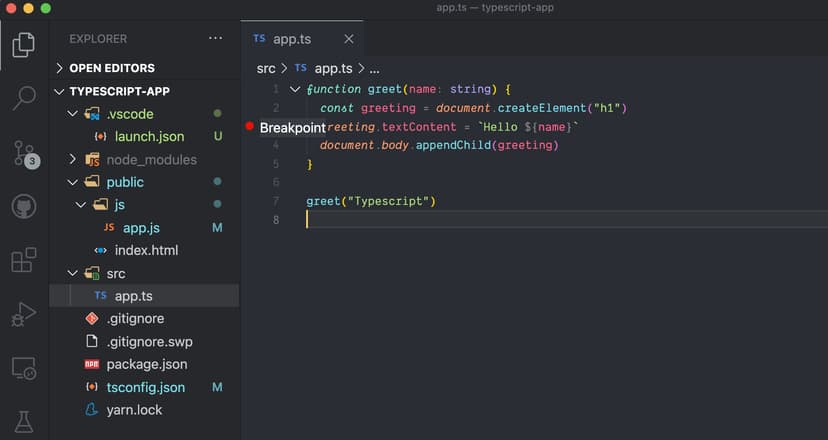828x440 pixels.
Task: Click the .vscode folder icon
Action: click(x=92, y=114)
